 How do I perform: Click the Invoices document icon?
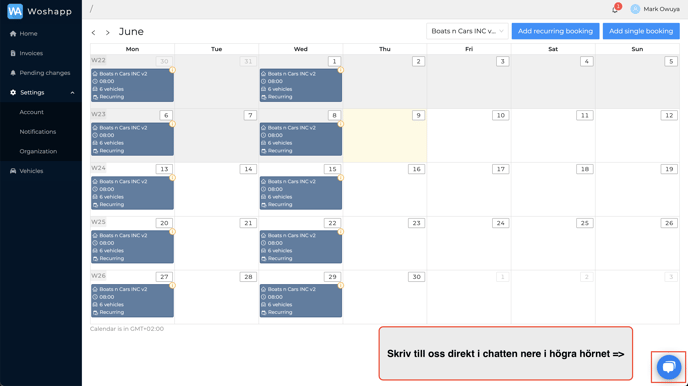(13, 53)
